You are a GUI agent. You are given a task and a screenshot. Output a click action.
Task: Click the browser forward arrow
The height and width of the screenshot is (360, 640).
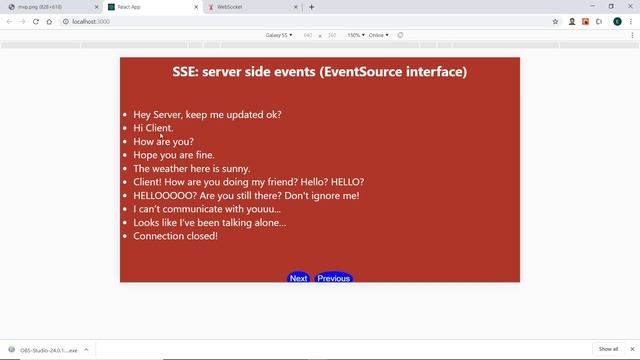point(22,22)
